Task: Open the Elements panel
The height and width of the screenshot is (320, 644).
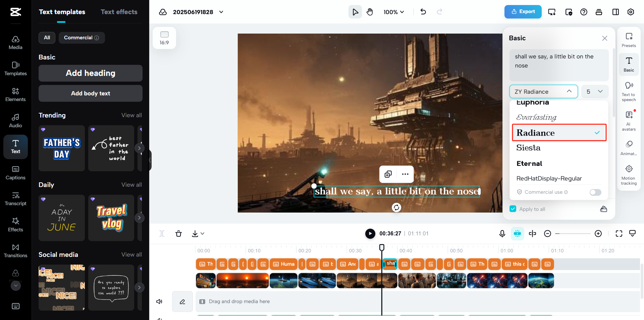Action: (15, 95)
